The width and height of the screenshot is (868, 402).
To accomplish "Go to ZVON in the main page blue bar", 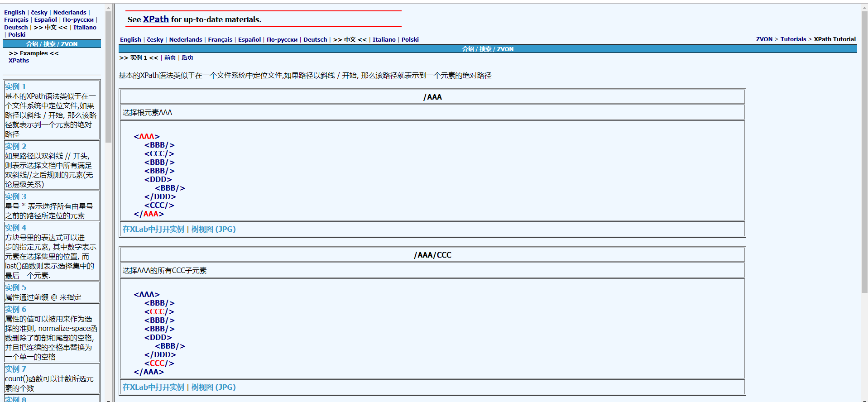I will pos(505,49).
